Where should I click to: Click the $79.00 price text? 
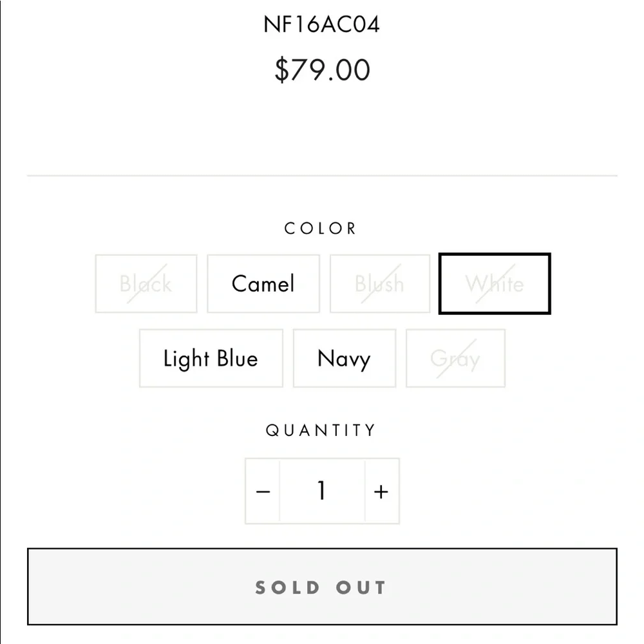322,70
